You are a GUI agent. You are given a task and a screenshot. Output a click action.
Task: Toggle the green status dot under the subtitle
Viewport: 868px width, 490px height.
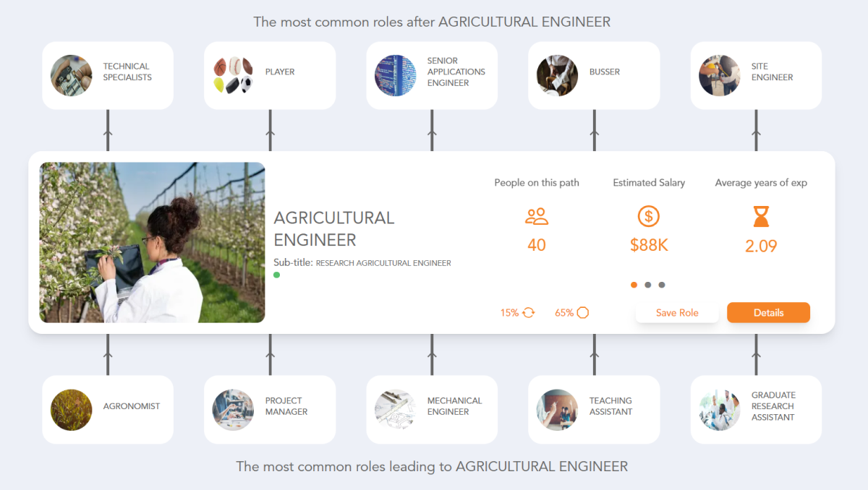[x=277, y=275]
